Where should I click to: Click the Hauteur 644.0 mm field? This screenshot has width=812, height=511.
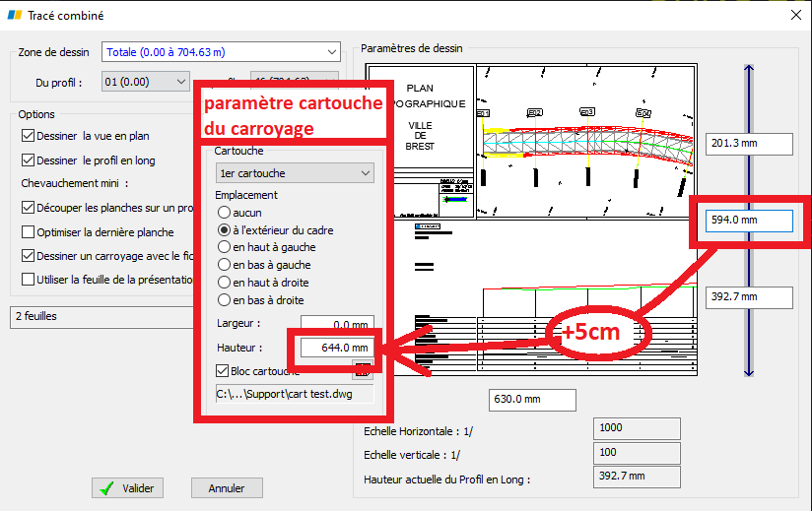(x=337, y=348)
